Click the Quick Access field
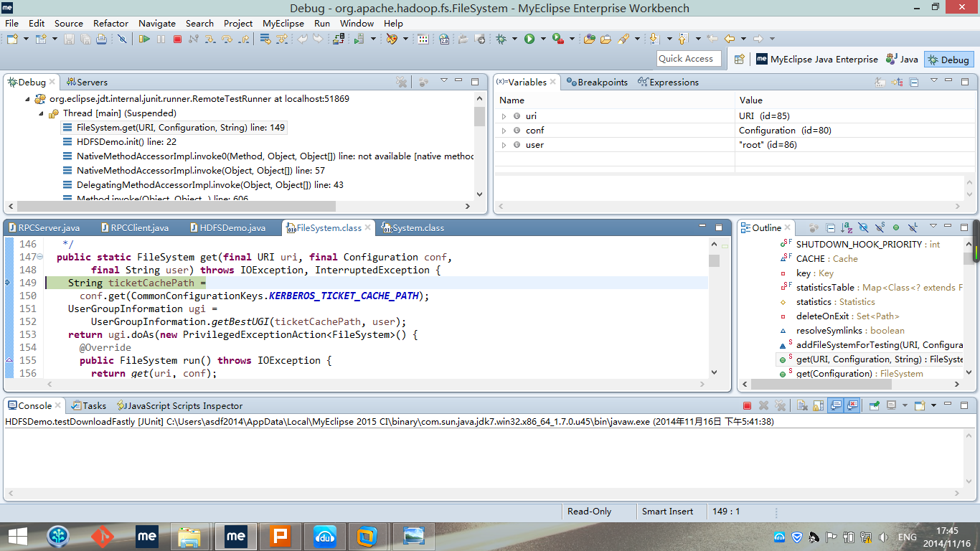Viewport: 980px width, 551px height. point(688,58)
